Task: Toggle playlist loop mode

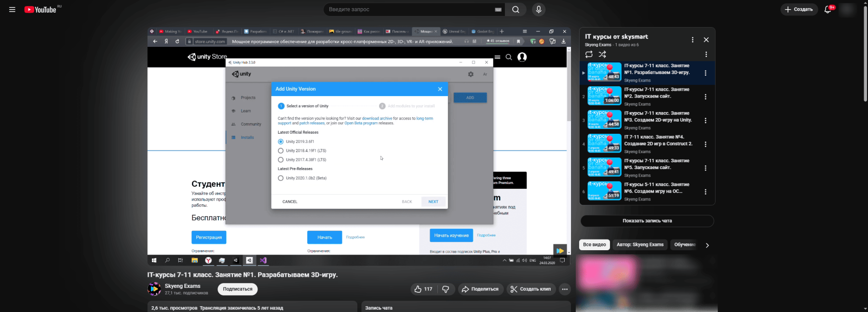Action: 589,55
